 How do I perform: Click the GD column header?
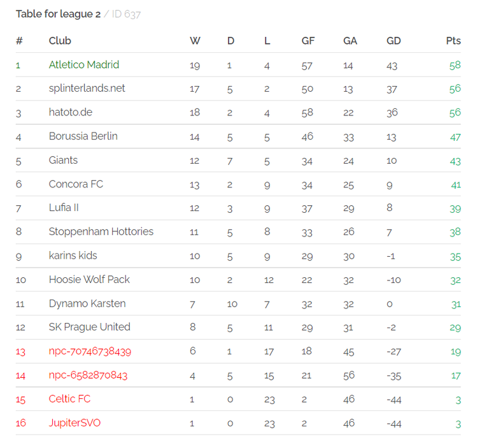(393, 41)
